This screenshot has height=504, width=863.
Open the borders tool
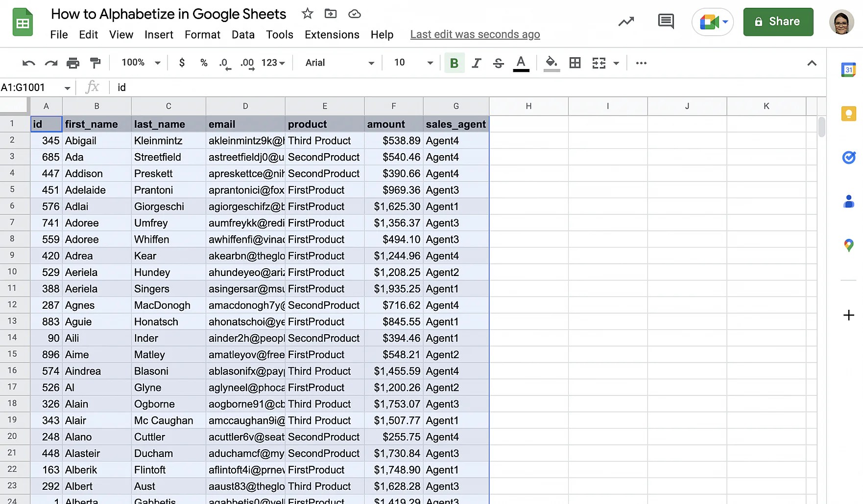pyautogui.click(x=575, y=63)
